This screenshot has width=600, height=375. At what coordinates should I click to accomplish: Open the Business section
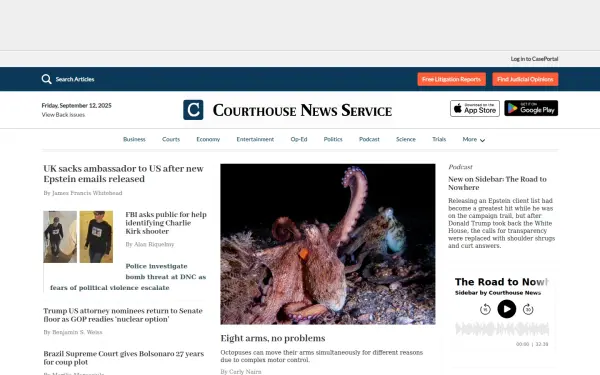point(134,139)
